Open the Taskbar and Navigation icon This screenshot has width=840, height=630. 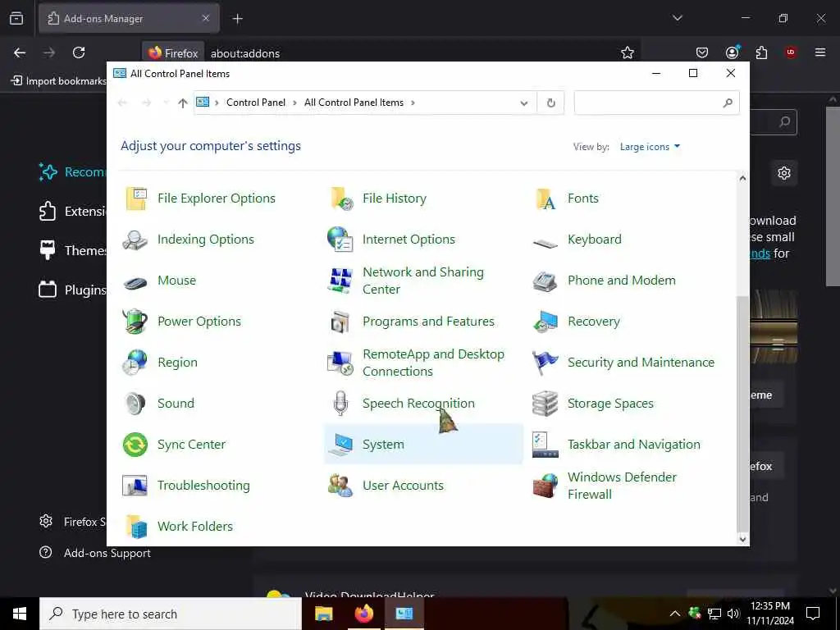click(546, 445)
